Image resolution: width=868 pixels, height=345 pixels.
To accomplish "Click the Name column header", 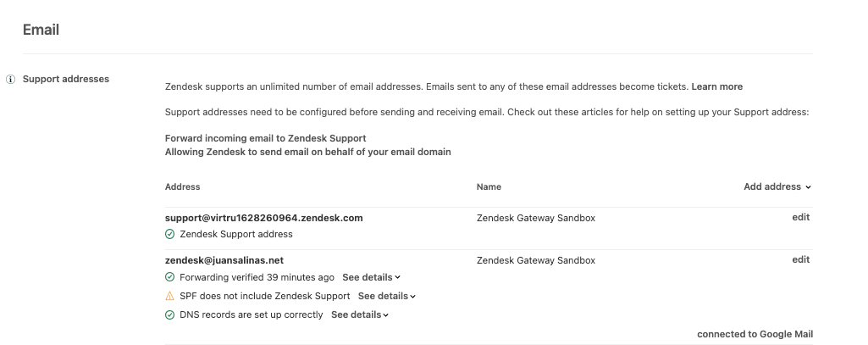I will (x=489, y=186).
